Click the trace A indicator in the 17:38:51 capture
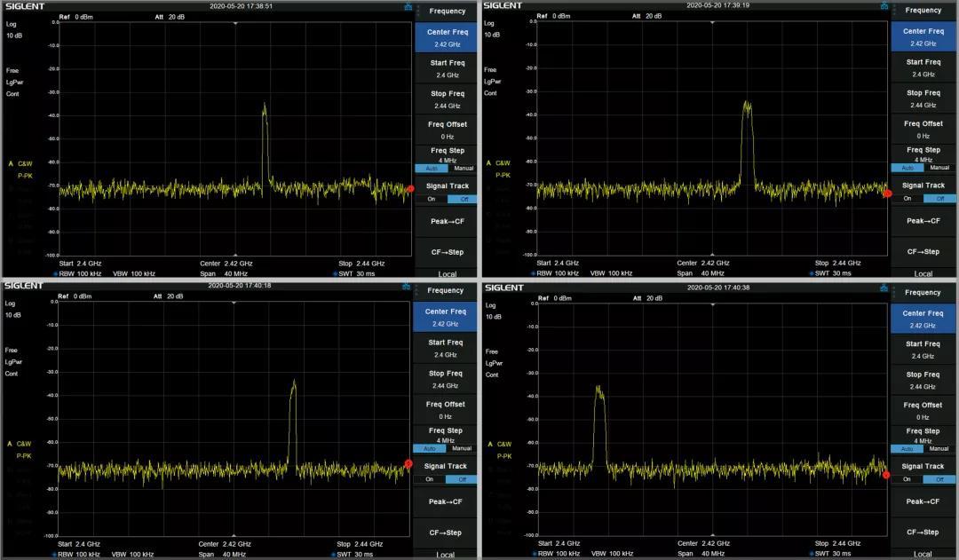This screenshot has width=959, height=560. (11, 164)
